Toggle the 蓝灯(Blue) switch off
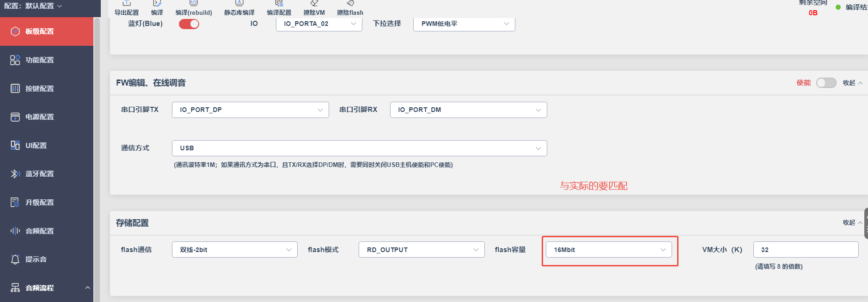This screenshot has width=868, height=302. (x=189, y=24)
